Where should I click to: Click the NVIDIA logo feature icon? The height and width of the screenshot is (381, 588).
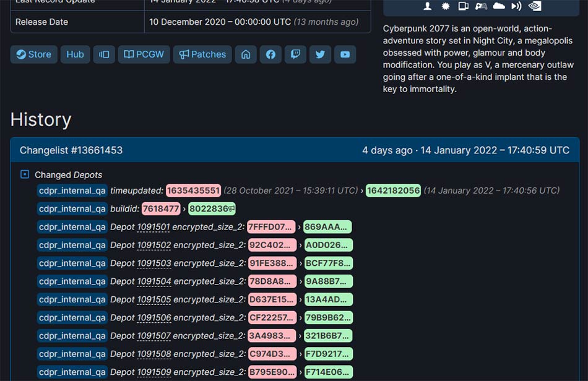click(535, 6)
